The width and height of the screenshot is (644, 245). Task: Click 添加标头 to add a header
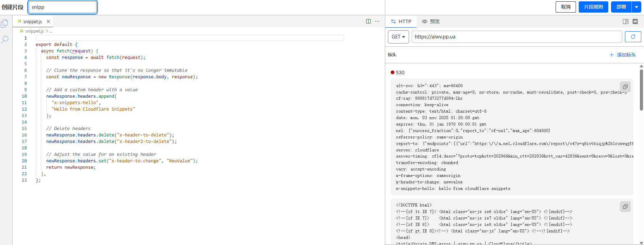tap(623, 55)
